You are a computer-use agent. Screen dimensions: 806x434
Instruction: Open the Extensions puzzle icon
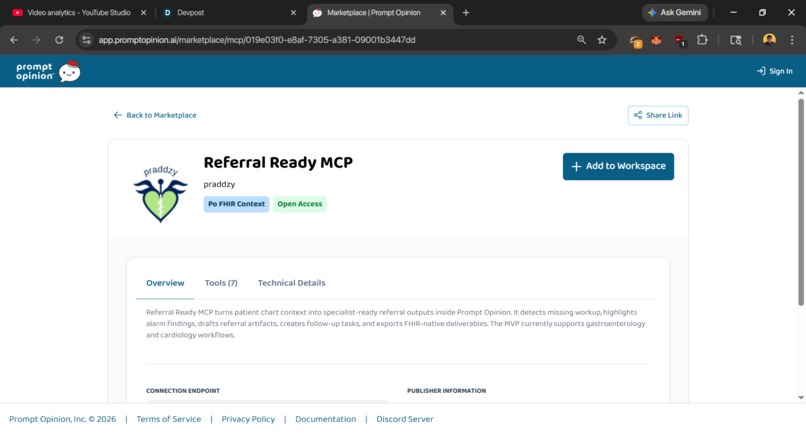tap(702, 40)
